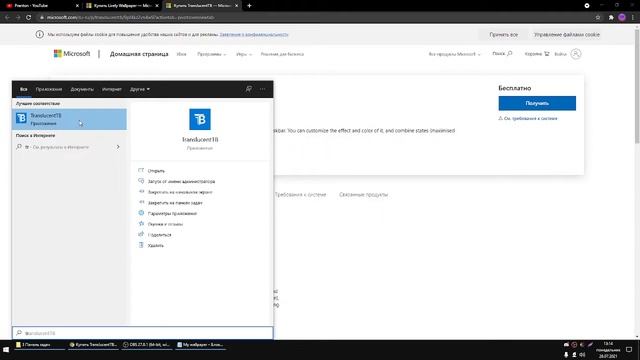This screenshot has height=360, width=640.
Task: Open the 'Корзина' shopping cart
Action: 537,54
